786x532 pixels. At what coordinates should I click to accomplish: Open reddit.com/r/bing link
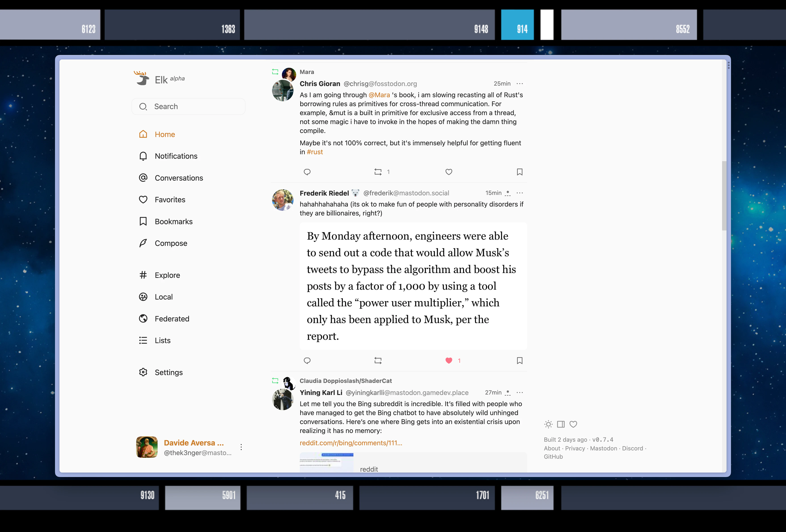pyautogui.click(x=351, y=443)
